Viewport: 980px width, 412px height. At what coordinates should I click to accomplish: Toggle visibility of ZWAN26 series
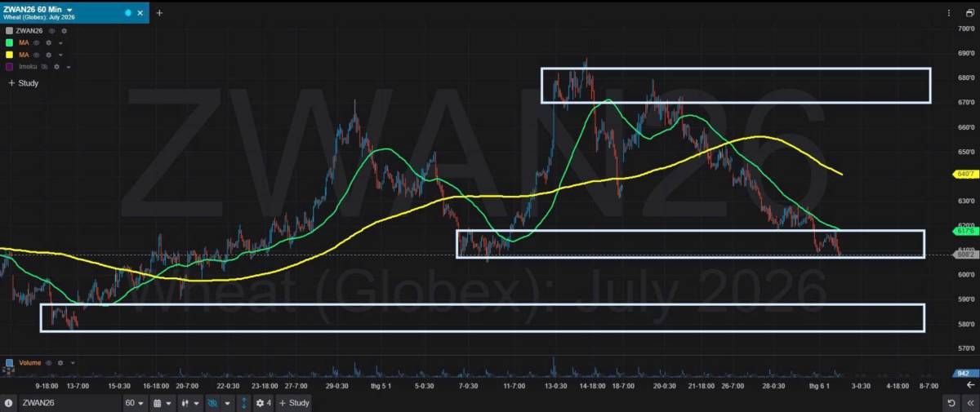(53, 30)
